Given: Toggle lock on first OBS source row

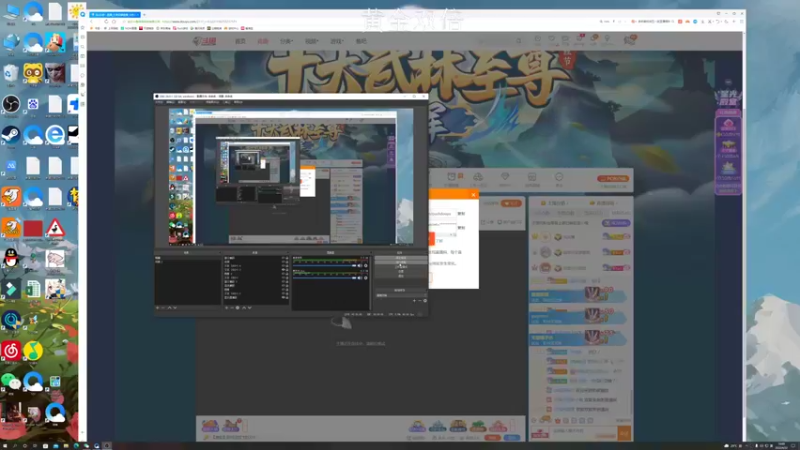Looking at the screenshot, I should coord(287,258).
